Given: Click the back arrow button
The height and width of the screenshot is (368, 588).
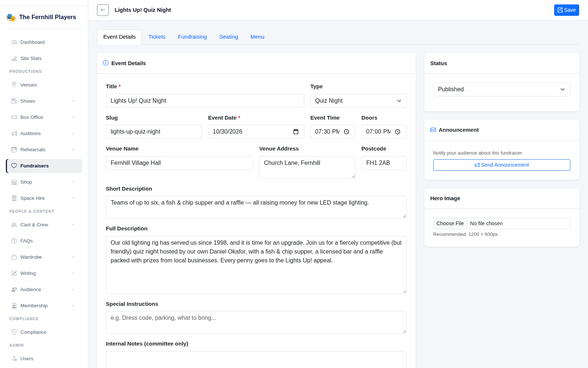Looking at the screenshot, I should [x=103, y=10].
